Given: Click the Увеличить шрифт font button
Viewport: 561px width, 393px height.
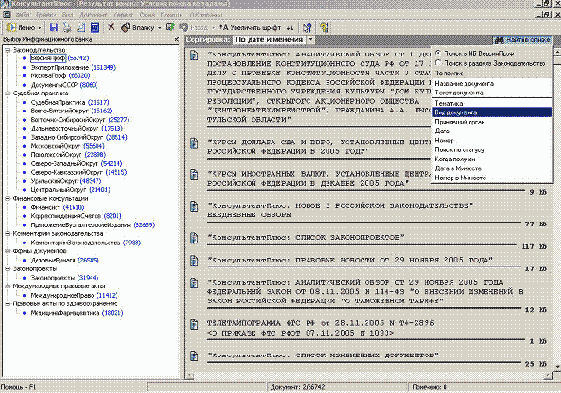Looking at the screenshot, I should 250,28.
